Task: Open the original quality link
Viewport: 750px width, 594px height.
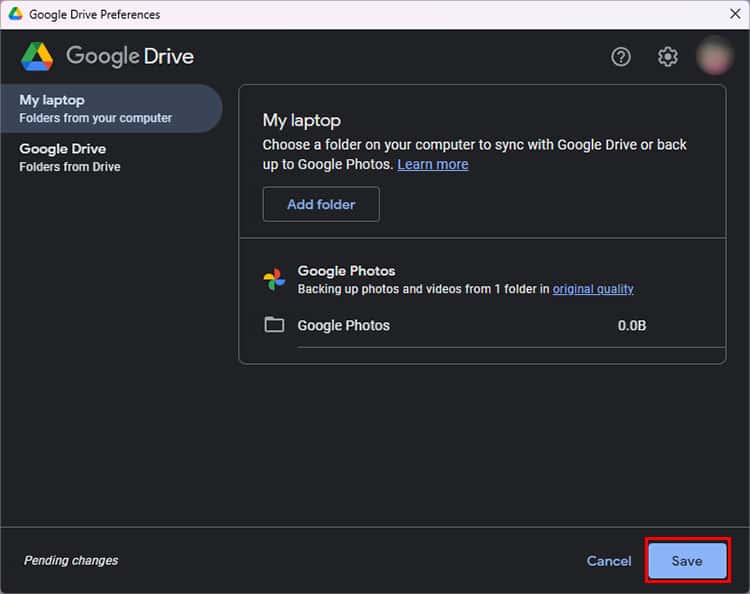Action: (x=593, y=289)
